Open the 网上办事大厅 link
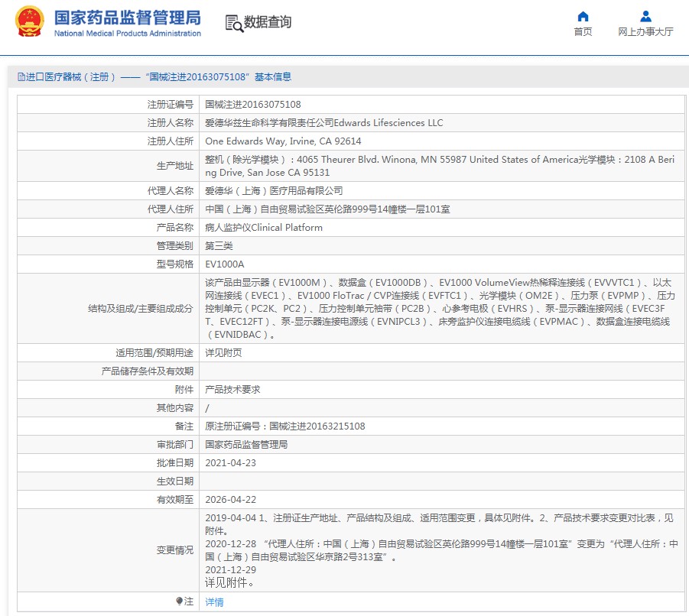Viewport: 689px width, 616px height. click(645, 31)
